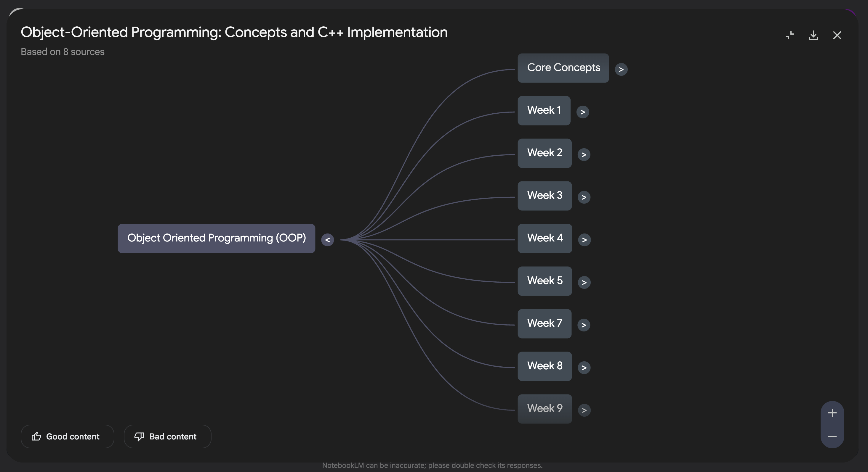The height and width of the screenshot is (472, 868).
Task: Expand the Week 1 branch arrow
Action: [582, 112]
